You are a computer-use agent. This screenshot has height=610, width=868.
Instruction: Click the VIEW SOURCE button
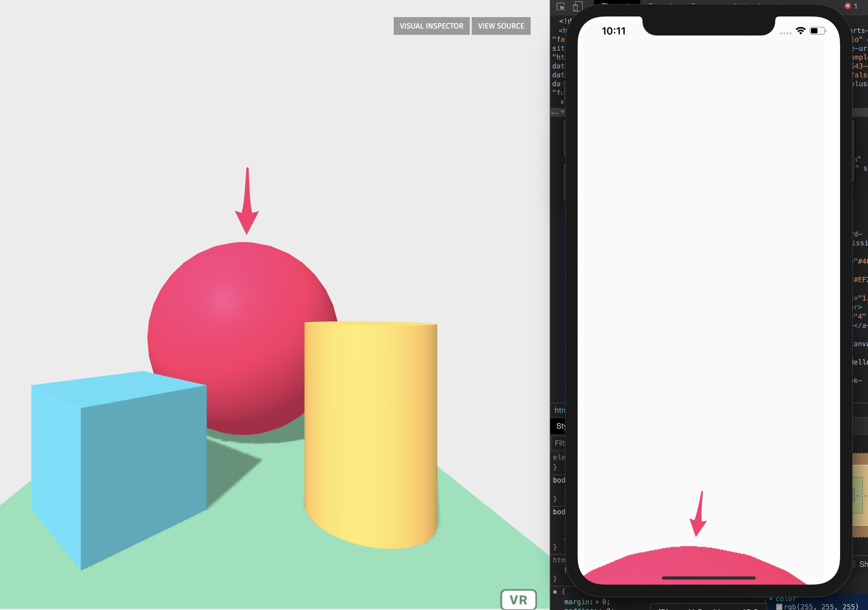(501, 26)
